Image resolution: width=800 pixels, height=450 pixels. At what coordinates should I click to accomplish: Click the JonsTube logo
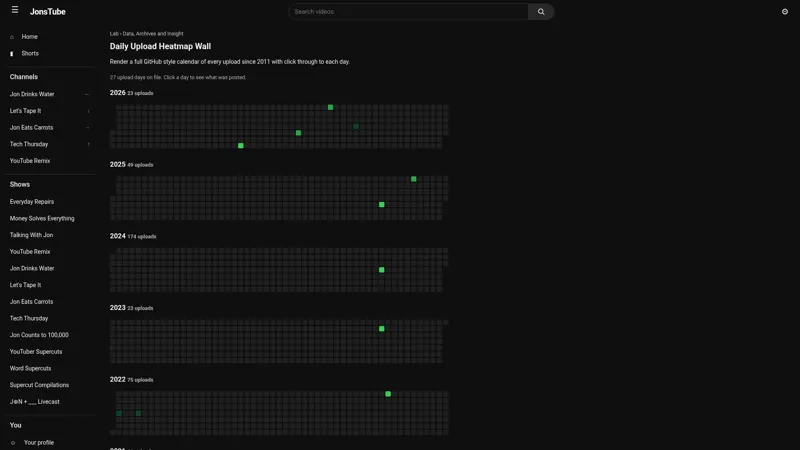point(47,12)
